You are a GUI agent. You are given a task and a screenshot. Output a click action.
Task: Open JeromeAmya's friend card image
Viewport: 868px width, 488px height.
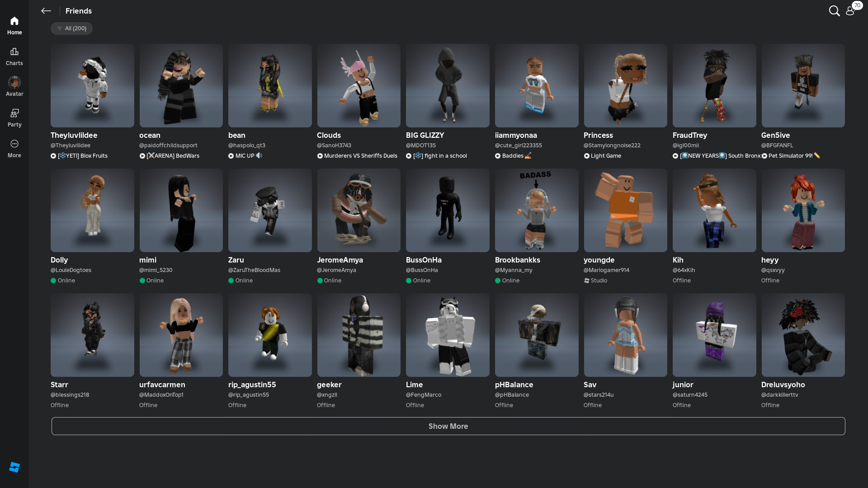click(x=359, y=210)
